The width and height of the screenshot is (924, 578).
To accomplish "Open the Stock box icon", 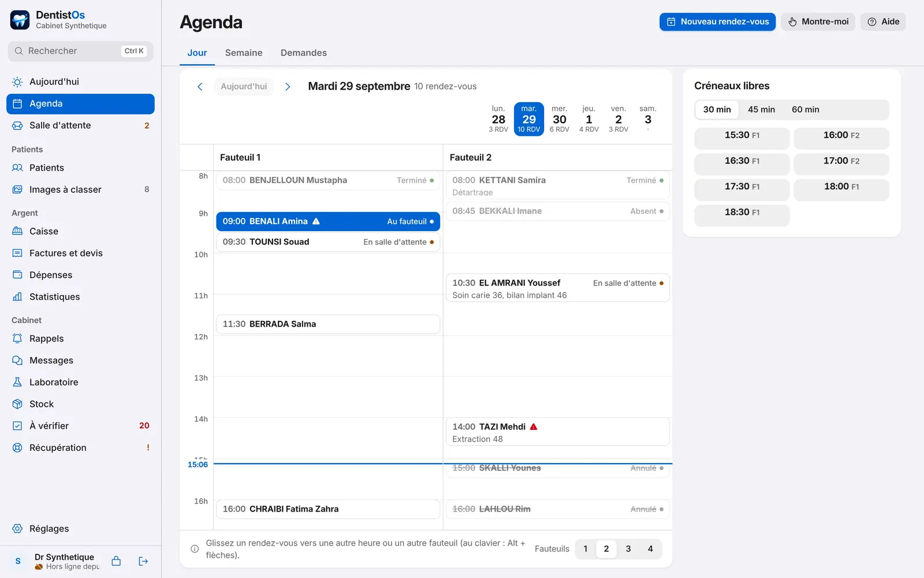I will 17,404.
